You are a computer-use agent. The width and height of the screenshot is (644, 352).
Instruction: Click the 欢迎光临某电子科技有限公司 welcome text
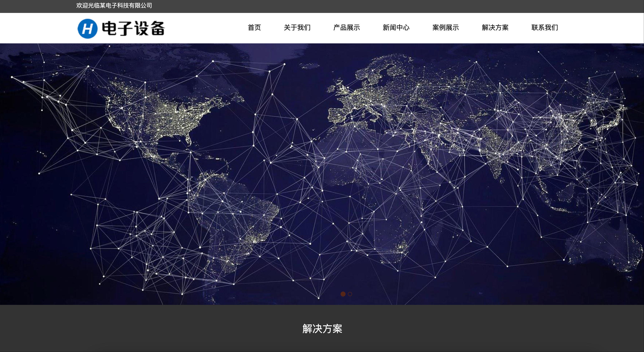tap(114, 5)
